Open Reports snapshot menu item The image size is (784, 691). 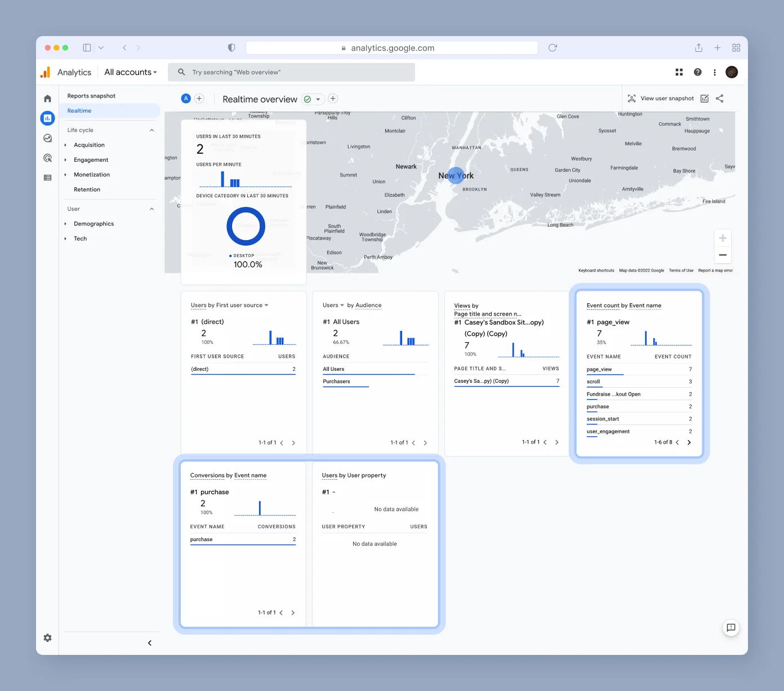(91, 96)
